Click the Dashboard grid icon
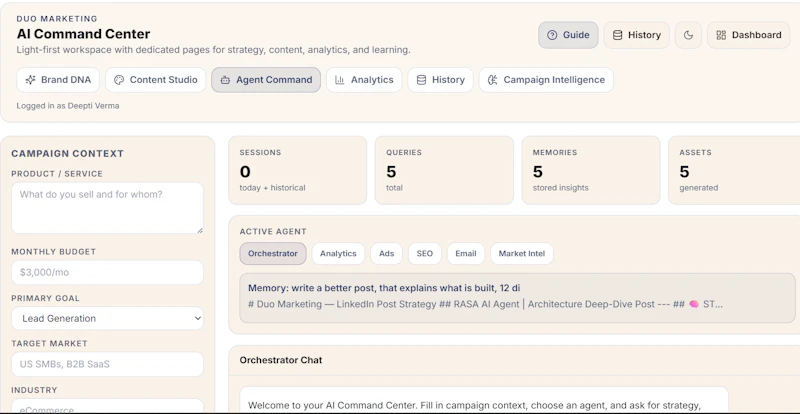The height and width of the screenshot is (414, 800). click(721, 35)
